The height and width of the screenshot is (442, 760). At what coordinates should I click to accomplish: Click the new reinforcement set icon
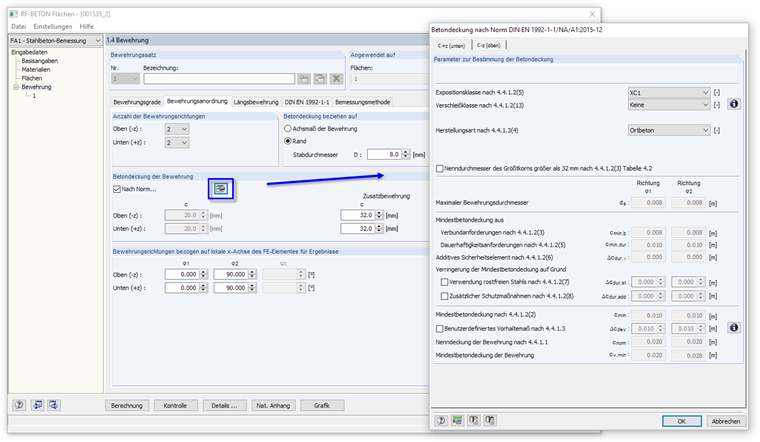coord(304,79)
